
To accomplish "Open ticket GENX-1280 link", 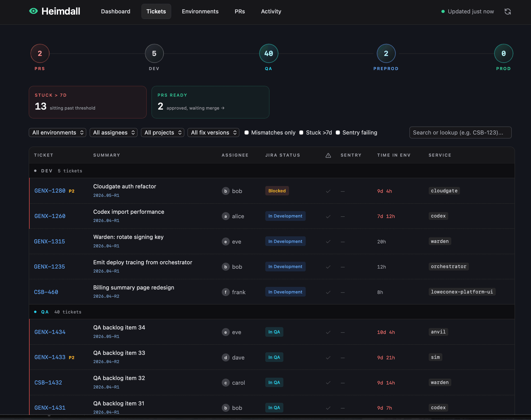I will click(x=50, y=191).
